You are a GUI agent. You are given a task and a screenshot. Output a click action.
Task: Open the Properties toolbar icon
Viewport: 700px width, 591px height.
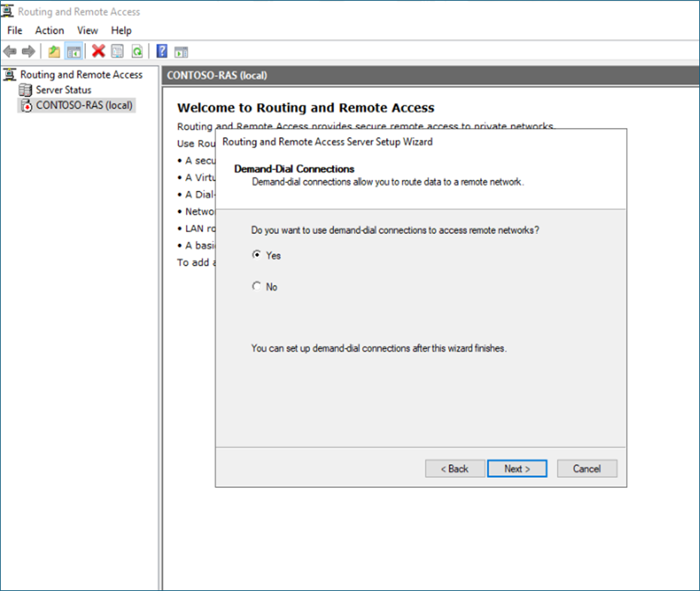click(x=117, y=51)
